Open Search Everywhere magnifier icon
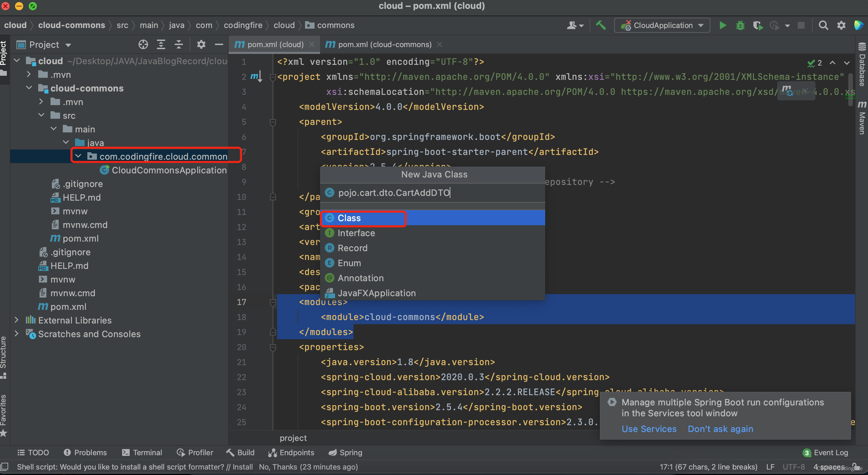 (823, 25)
